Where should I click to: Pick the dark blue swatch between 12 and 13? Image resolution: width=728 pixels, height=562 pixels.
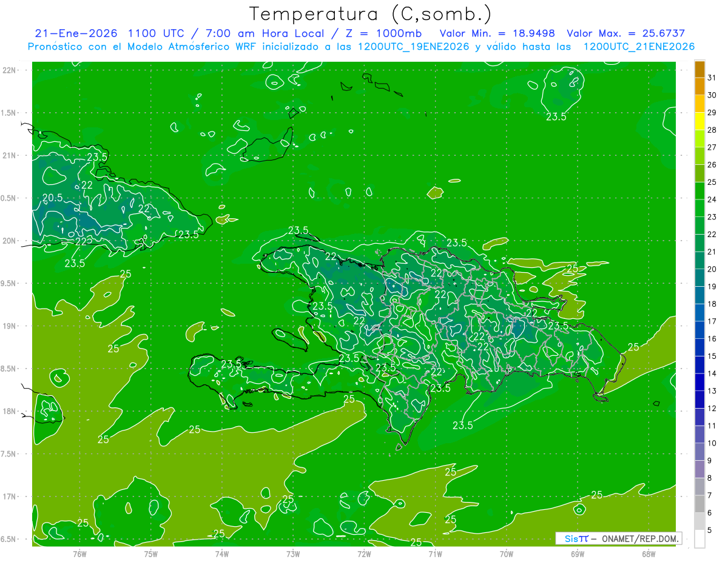699,400
